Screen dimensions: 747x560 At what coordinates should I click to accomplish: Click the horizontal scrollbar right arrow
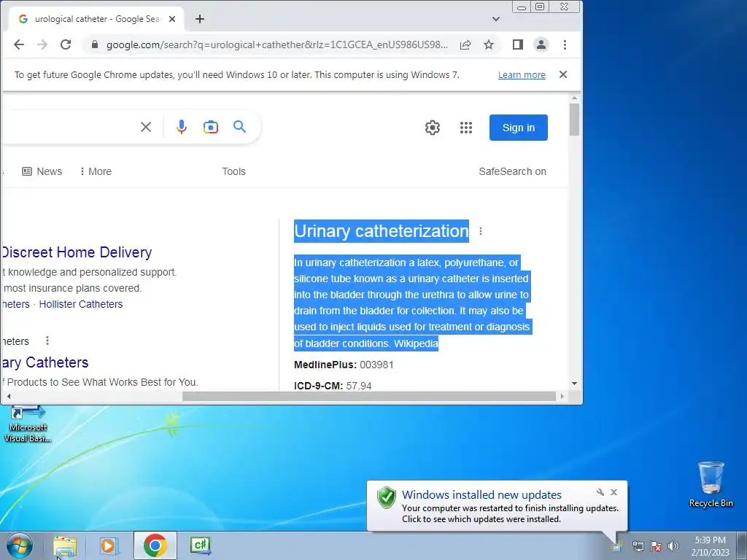pyautogui.click(x=562, y=396)
